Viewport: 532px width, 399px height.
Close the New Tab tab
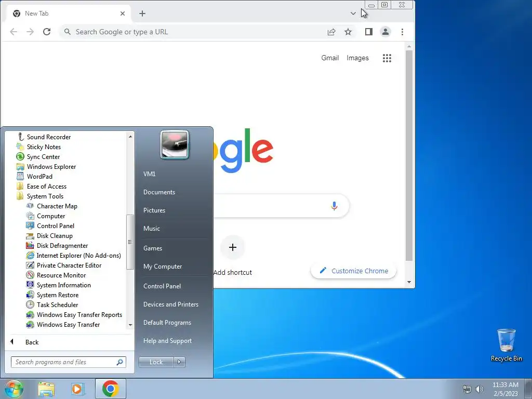point(123,14)
